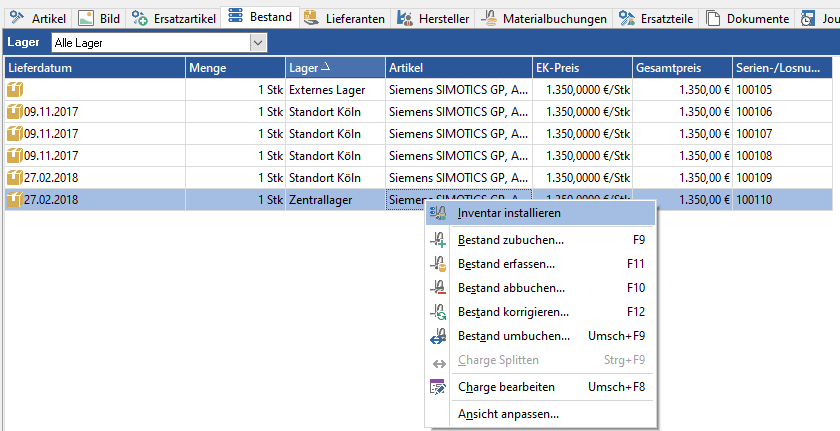Click package icon of serial 100106 row

[14, 111]
